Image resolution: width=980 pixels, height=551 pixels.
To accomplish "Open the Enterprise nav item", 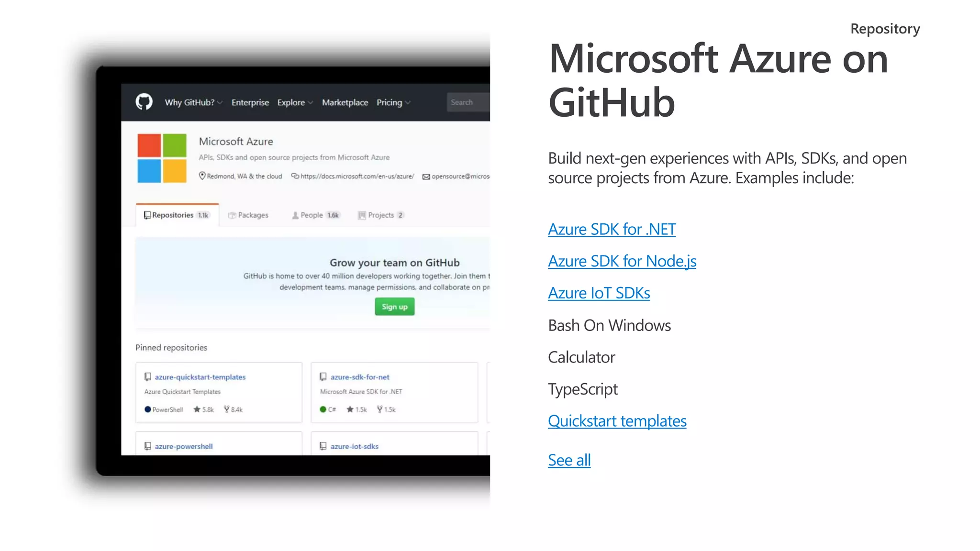I will click(250, 102).
